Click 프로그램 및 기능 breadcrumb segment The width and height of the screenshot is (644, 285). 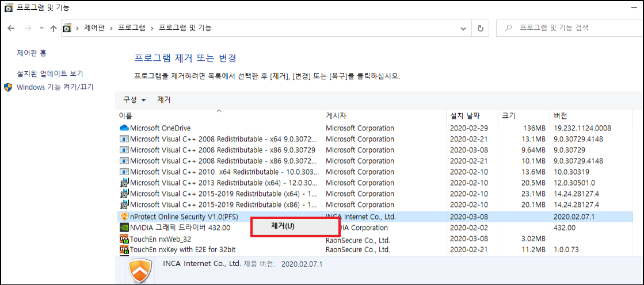click(185, 28)
